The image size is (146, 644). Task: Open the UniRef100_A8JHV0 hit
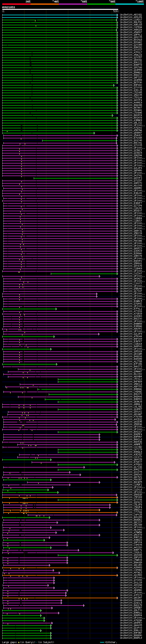pyautogui.click(x=131, y=530)
